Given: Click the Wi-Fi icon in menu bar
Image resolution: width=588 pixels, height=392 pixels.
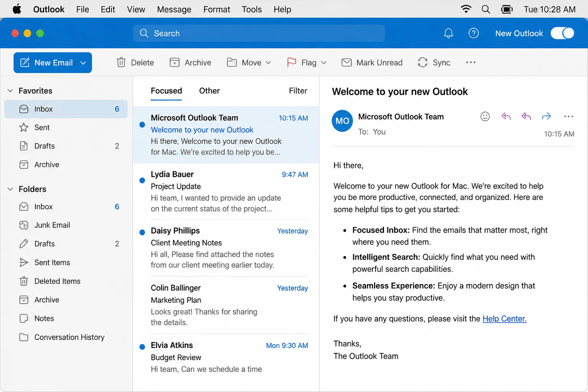Looking at the screenshot, I should 466,9.
